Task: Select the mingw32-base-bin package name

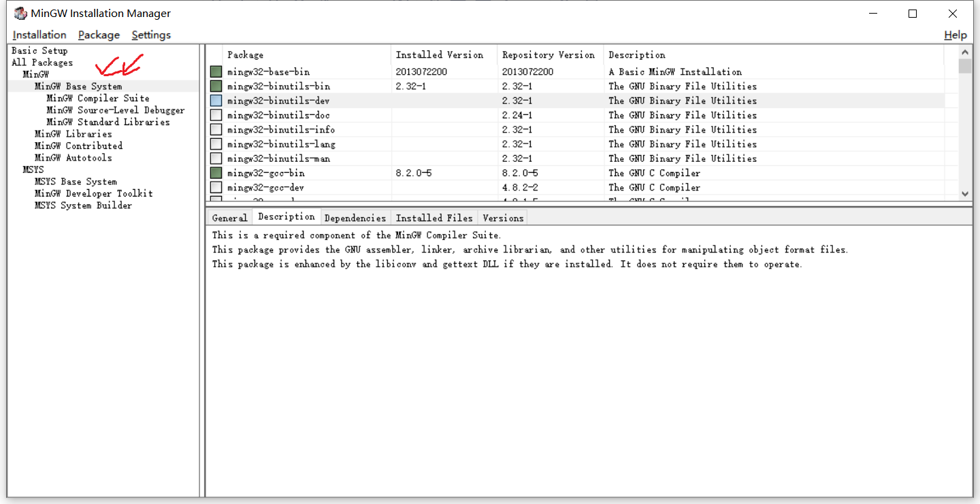Action: pyautogui.click(x=268, y=71)
